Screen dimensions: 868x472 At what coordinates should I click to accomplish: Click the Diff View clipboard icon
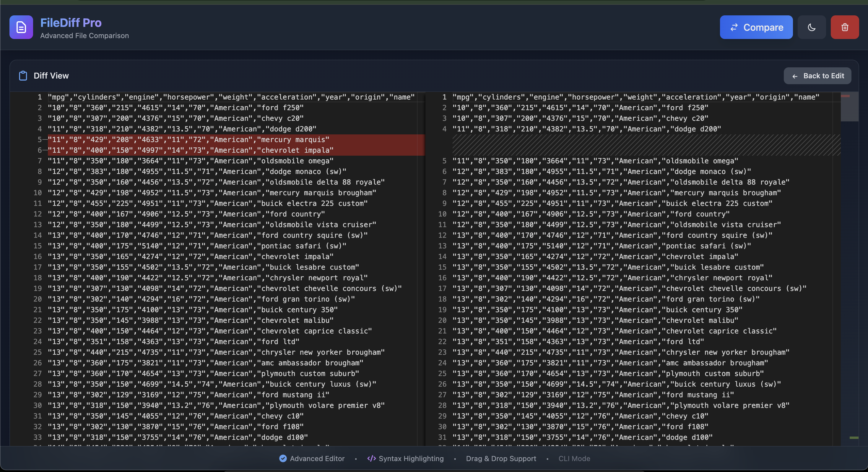(23, 76)
